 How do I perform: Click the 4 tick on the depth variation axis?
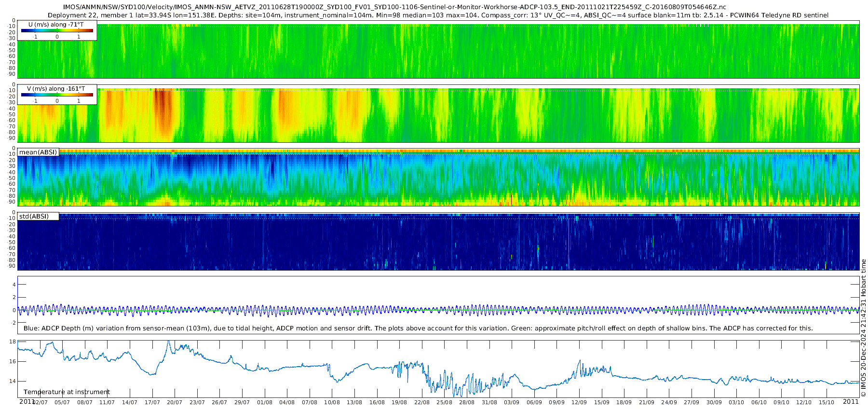(14, 285)
